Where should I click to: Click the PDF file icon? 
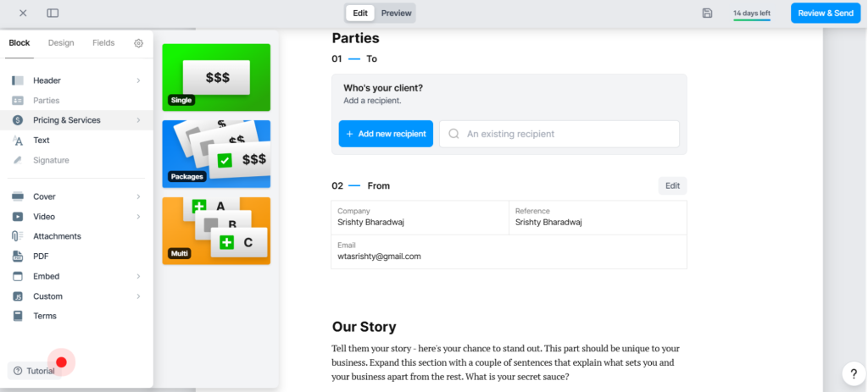coord(18,257)
